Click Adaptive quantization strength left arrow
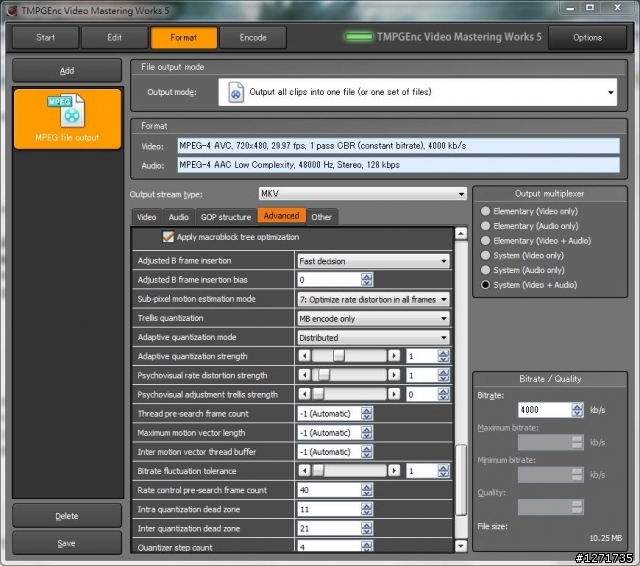 [x=304, y=356]
